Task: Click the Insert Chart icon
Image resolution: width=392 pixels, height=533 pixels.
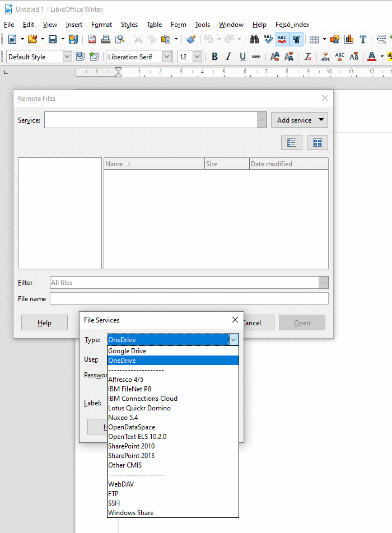Action: pos(349,39)
